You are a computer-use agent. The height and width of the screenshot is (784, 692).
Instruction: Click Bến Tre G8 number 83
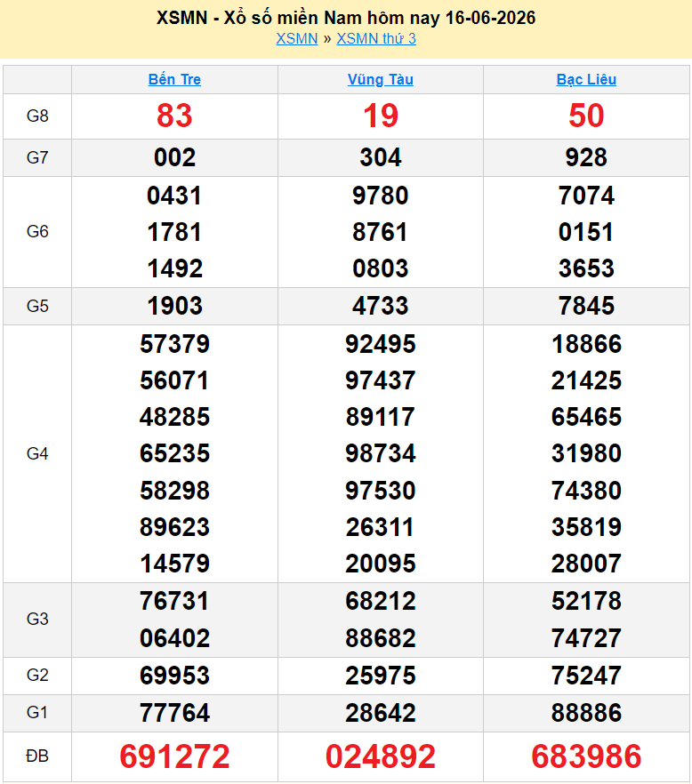(x=174, y=116)
